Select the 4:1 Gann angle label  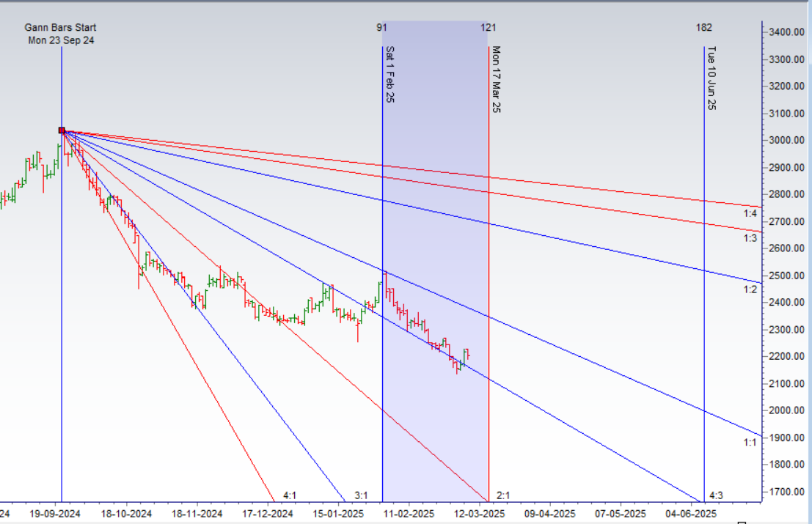coord(290,496)
